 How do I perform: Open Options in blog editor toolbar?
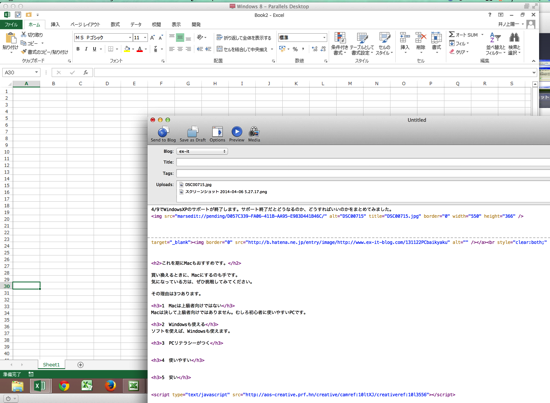click(217, 134)
